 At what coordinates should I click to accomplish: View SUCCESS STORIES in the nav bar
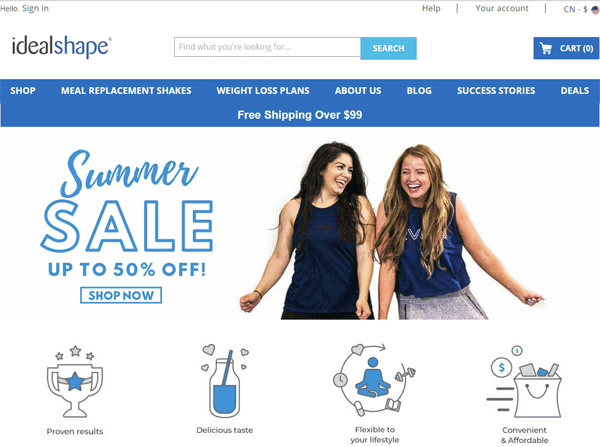pyautogui.click(x=496, y=91)
